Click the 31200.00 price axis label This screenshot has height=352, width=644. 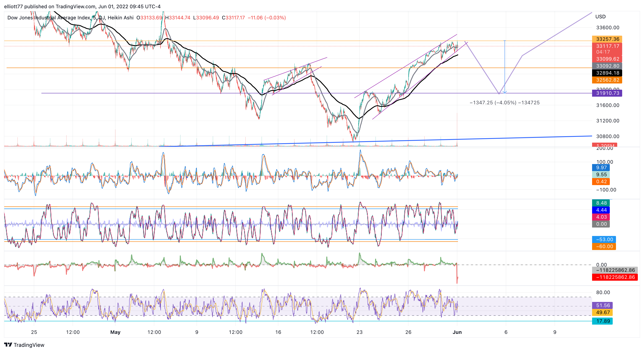point(608,121)
